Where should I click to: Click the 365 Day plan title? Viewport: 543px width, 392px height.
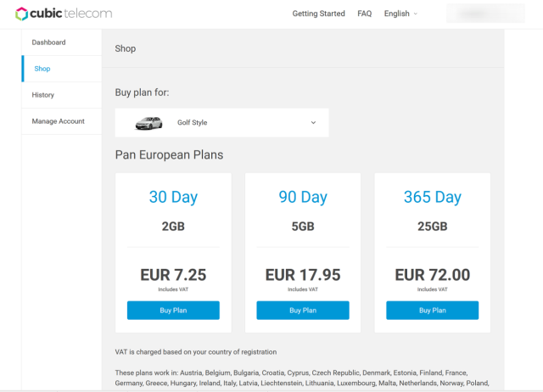(x=432, y=197)
